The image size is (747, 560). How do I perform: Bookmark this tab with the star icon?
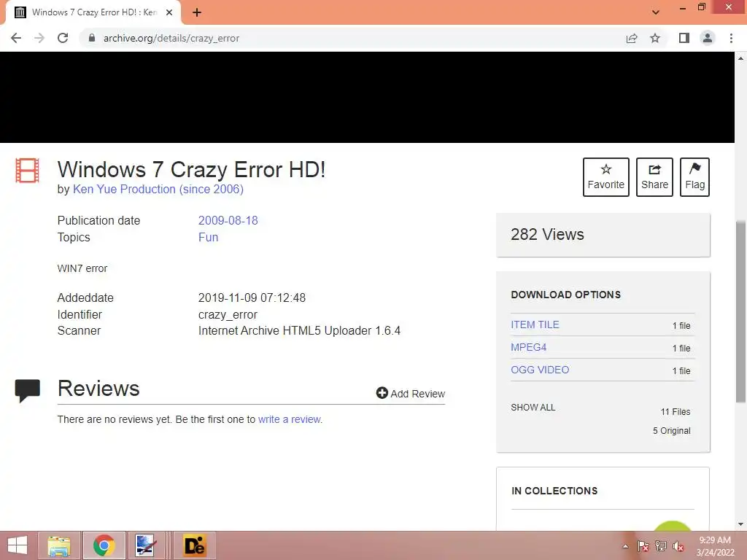(655, 38)
